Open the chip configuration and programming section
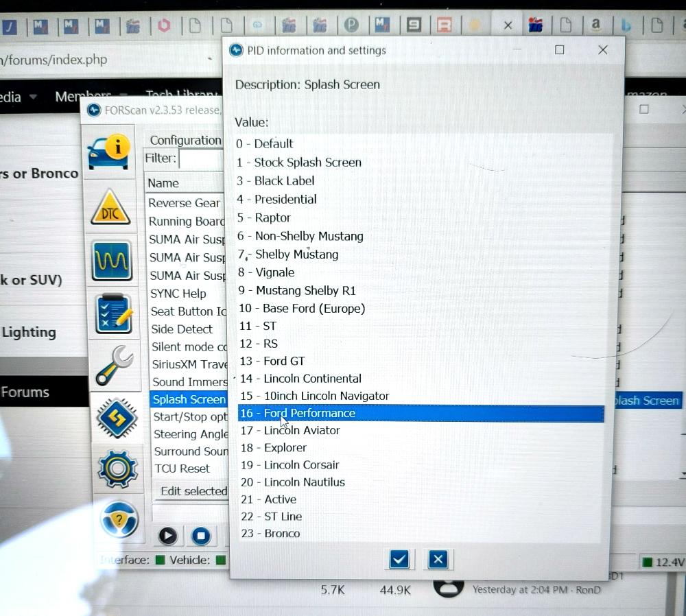Viewport: 686px width, 616px height. tap(117, 416)
